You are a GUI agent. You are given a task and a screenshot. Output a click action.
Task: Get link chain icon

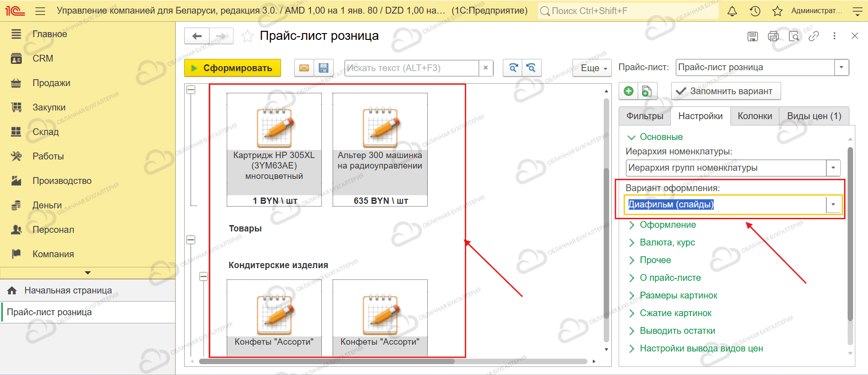(x=814, y=36)
